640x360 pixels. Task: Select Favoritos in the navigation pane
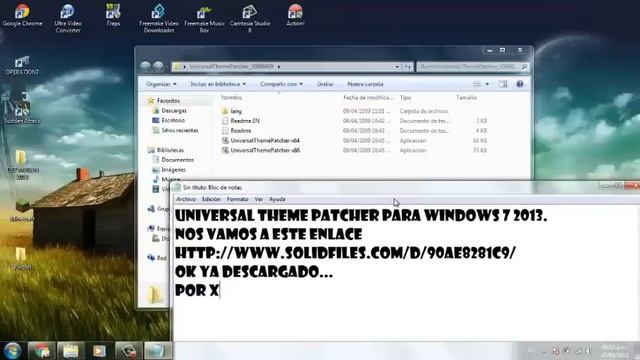coord(169,100)
